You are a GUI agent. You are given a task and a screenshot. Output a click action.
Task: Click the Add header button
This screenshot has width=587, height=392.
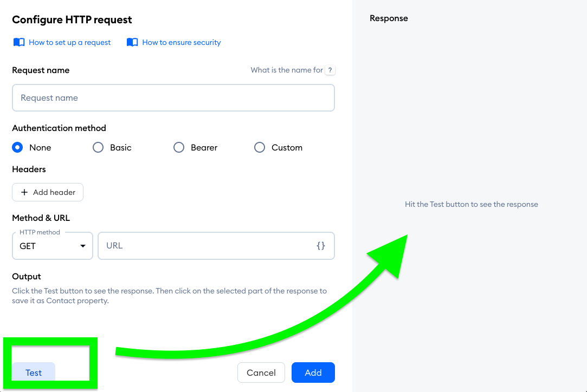pyautogui.click(x=48, y=192)
